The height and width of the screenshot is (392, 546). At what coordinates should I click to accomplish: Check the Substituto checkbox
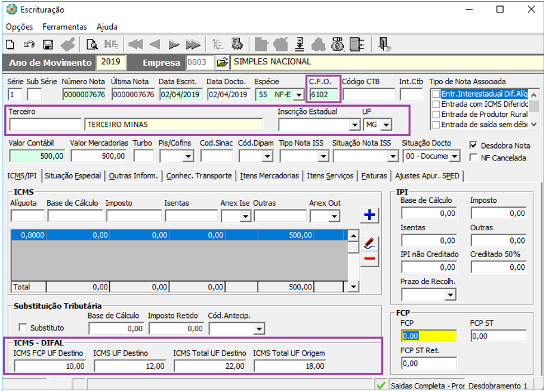tap(23, 328)
